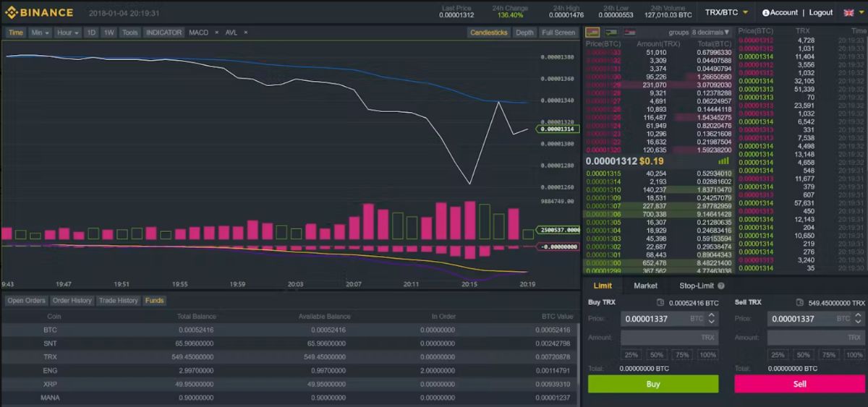868x407 pixels.
Task: Click the 0.00001315 bid price row
Action: (x=659, y=173)
